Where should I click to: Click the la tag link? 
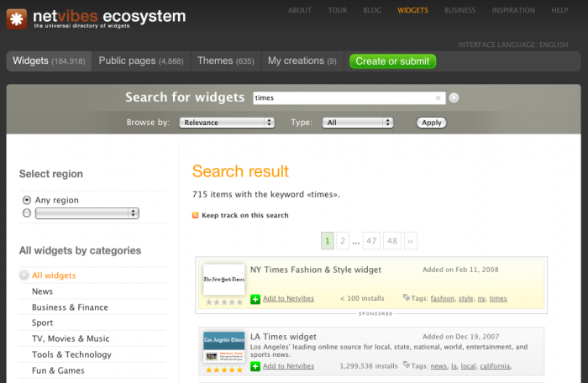454,366
